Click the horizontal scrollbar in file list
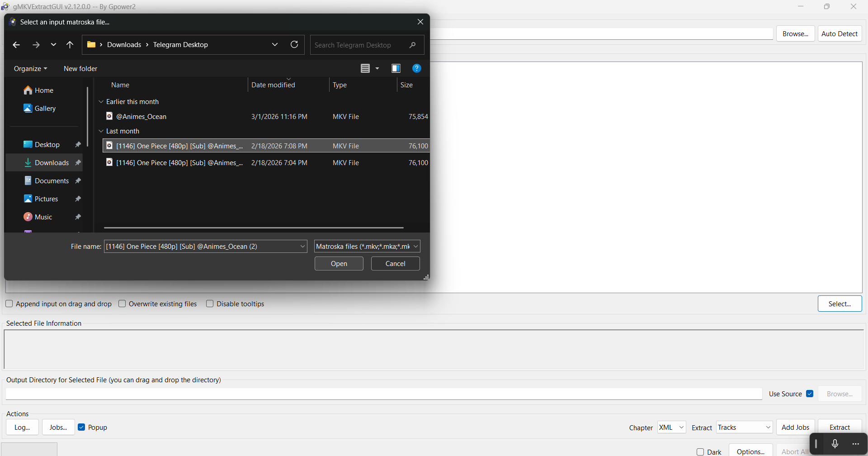Screen dimensions: 868x456 click(x=253, y=228)
